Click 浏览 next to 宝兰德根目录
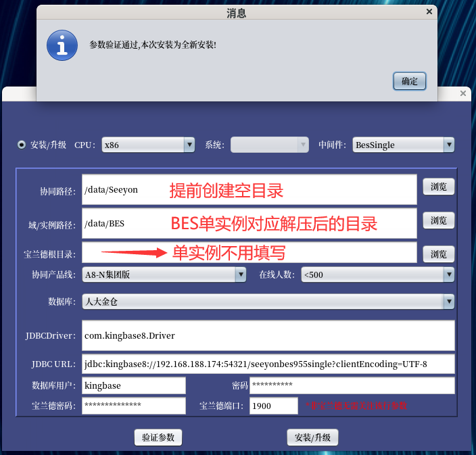This screenshot has width=476, height=455. click(438, 254)
